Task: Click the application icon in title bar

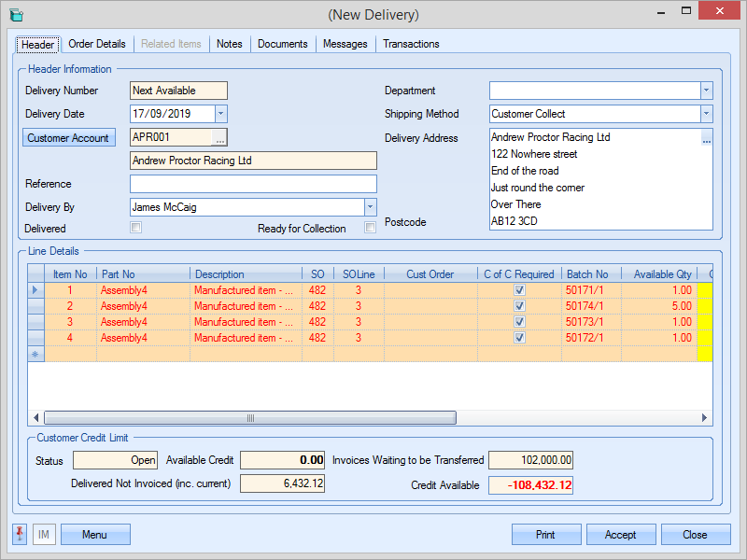Action: click(x=16, y=15)
